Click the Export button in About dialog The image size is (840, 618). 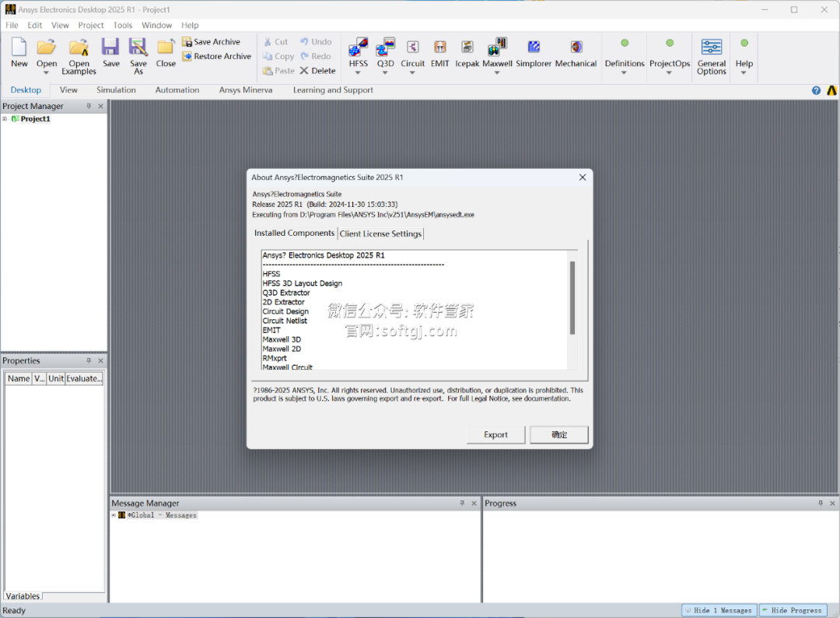point(495,434)
